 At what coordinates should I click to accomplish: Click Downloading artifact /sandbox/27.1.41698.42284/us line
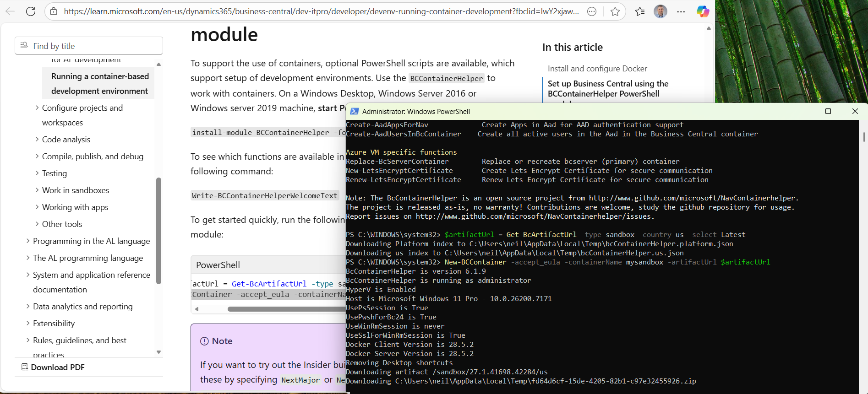(x=447, y=372)
